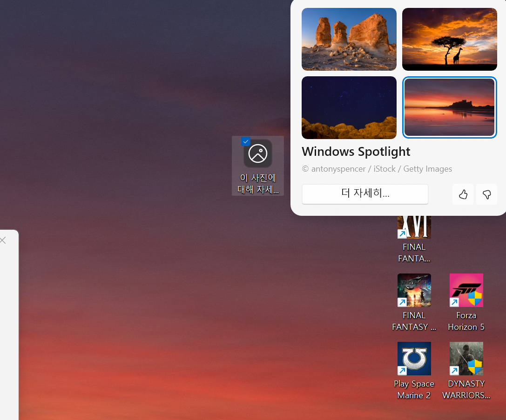
Task: Uncheck the blue checkbox on the Spotlight icon
Action: click(246, 141)
